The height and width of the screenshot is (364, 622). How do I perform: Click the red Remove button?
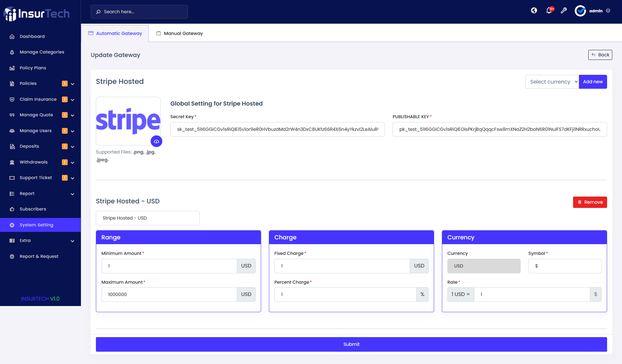point(590,202)
